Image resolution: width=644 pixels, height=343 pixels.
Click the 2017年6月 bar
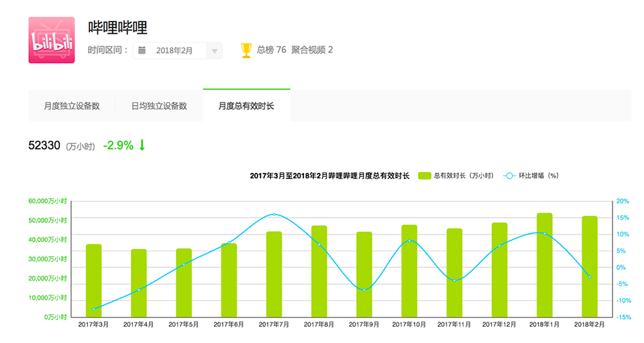tap(229, 280)
